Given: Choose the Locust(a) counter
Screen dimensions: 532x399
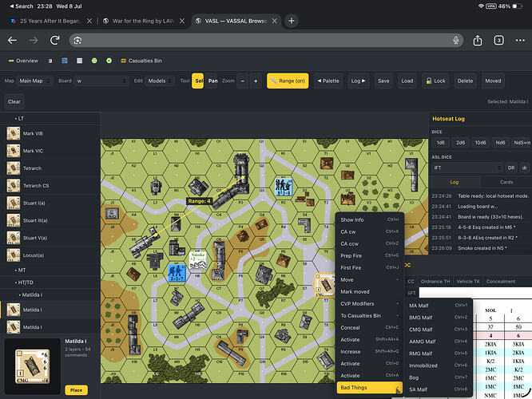Looking at the screenshot, I should point(50,255).
